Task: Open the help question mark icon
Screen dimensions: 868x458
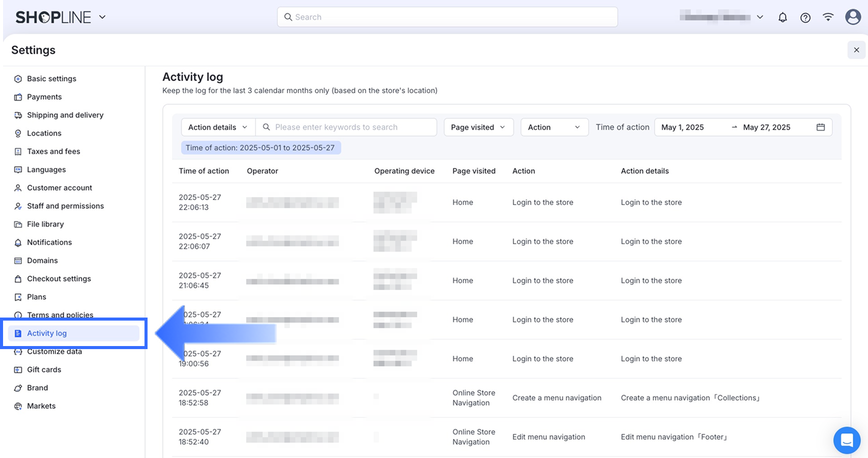Action: click(x=805, y=17)
